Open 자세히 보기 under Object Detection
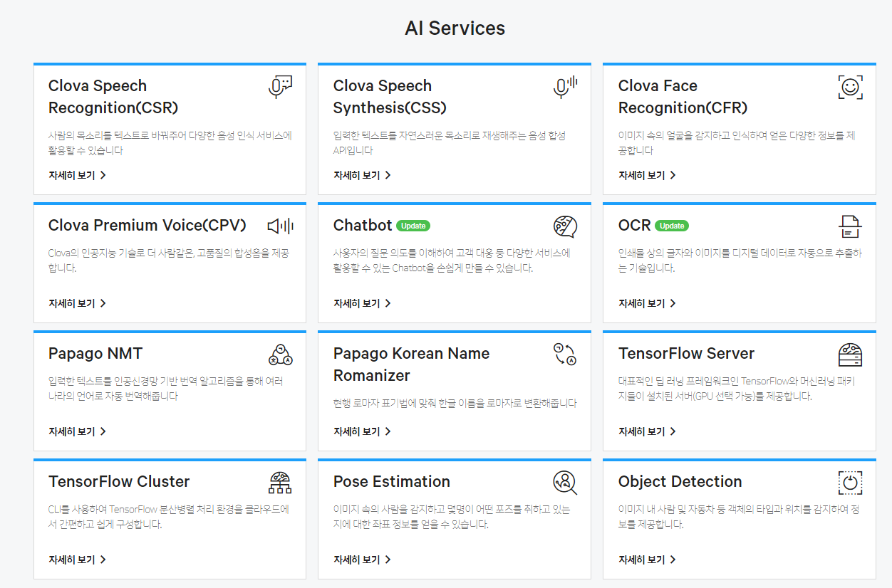The height and width of the screenshot is (588, 892). point(647,560)
